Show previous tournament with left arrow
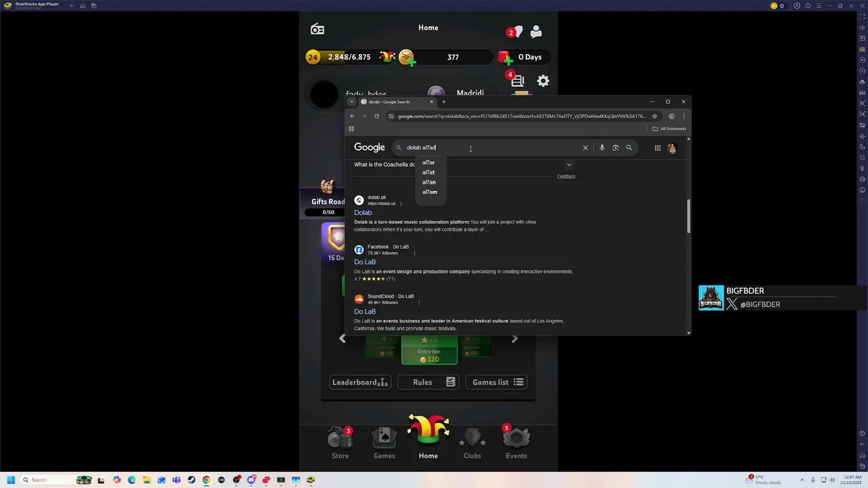This screenshot has width=868, height=488. 342,338
